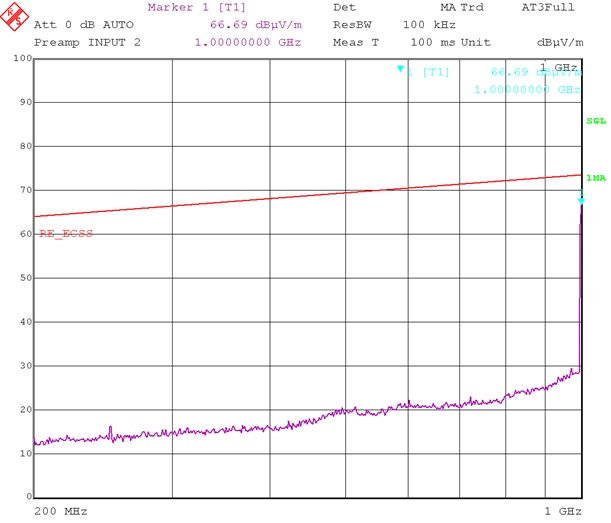Screen dimensions: 611x523
Task: Click the 200 MHz start frequency label
Action: pyautogui.click(x=61, y=511)
